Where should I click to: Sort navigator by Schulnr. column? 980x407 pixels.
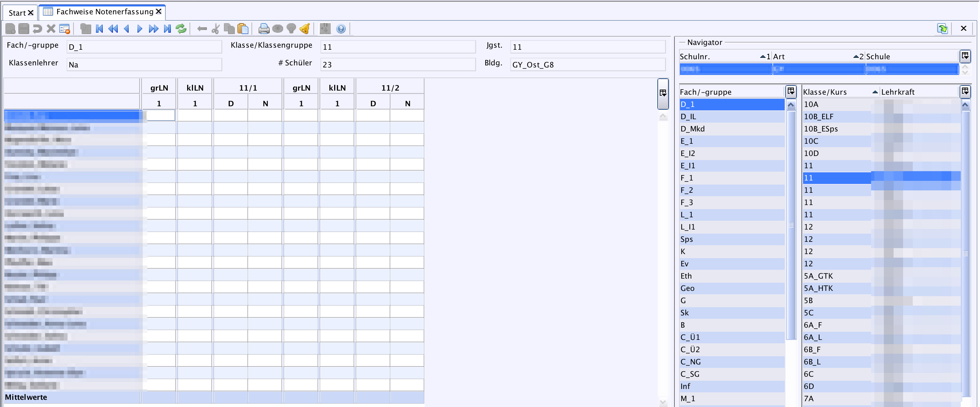(725, 56)
